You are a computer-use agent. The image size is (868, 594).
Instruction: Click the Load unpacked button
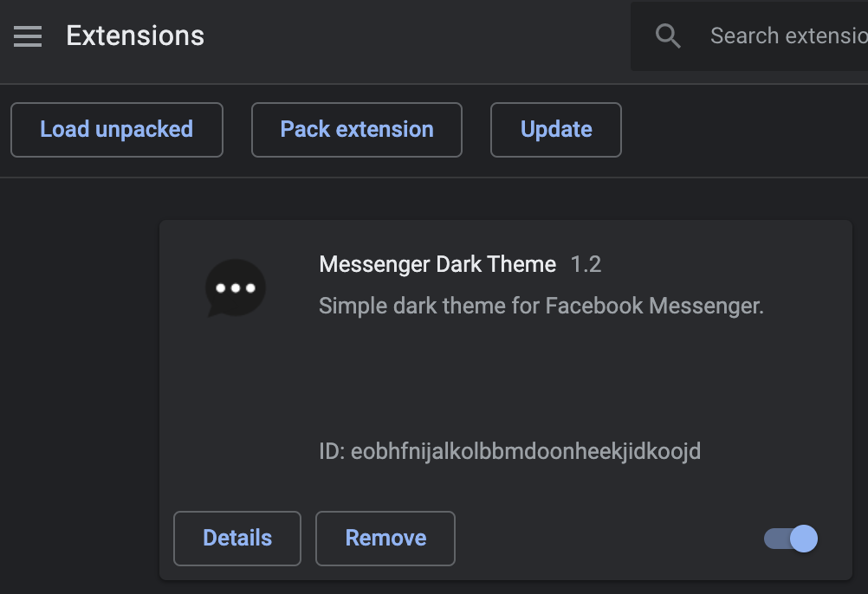pyautogui.click(x=116, y=129)
